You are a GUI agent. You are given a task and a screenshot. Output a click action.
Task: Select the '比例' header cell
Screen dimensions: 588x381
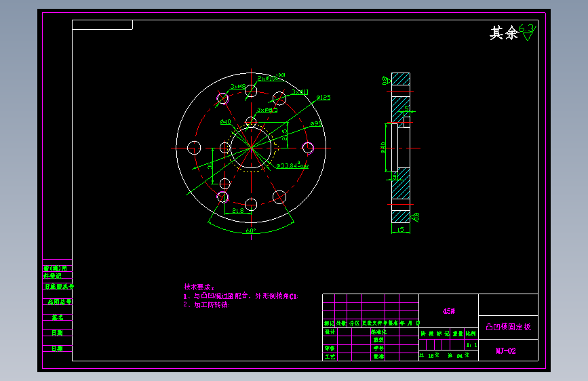[x=471, y=334]
